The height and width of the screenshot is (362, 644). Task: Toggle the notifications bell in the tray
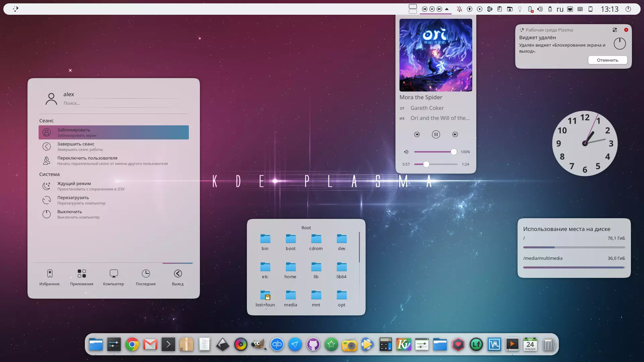459,9
